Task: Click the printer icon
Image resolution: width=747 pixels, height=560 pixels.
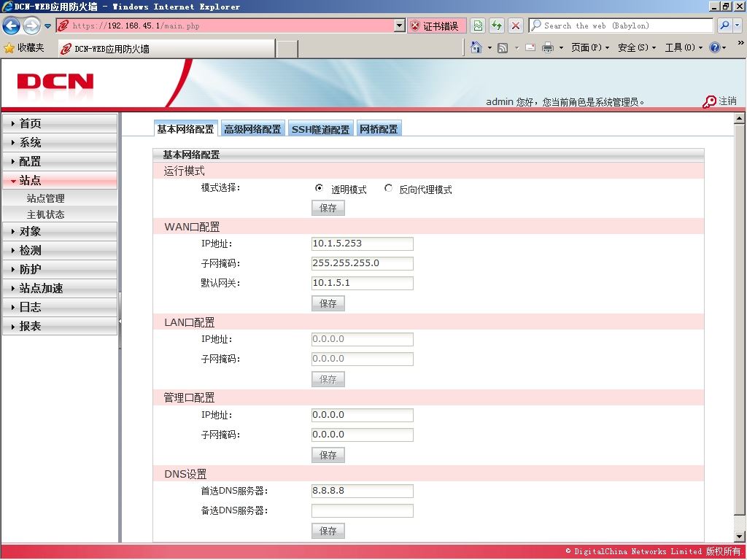Action: tap(548, 47)
